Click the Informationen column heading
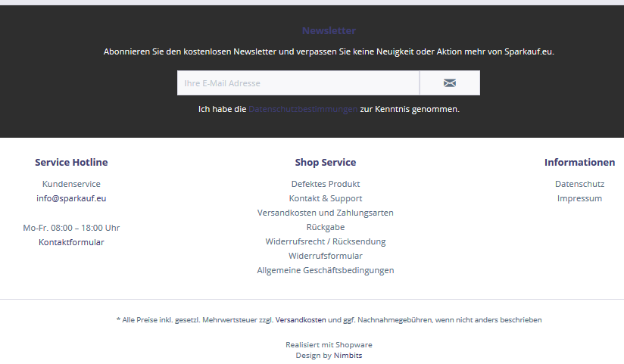 (579, 162)
